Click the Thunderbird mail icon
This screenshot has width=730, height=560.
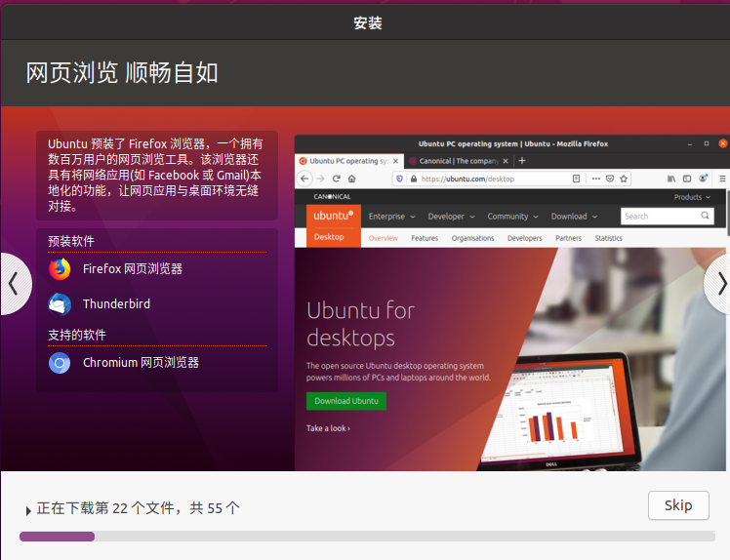60,304
